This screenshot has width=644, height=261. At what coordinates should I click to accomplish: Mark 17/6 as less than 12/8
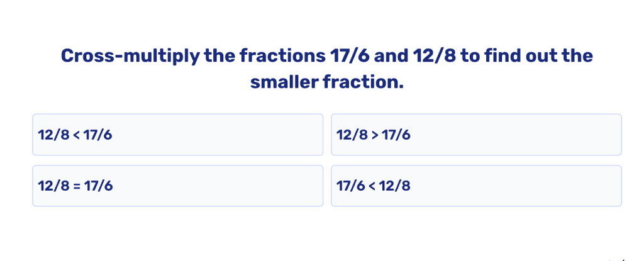point(476,186)
